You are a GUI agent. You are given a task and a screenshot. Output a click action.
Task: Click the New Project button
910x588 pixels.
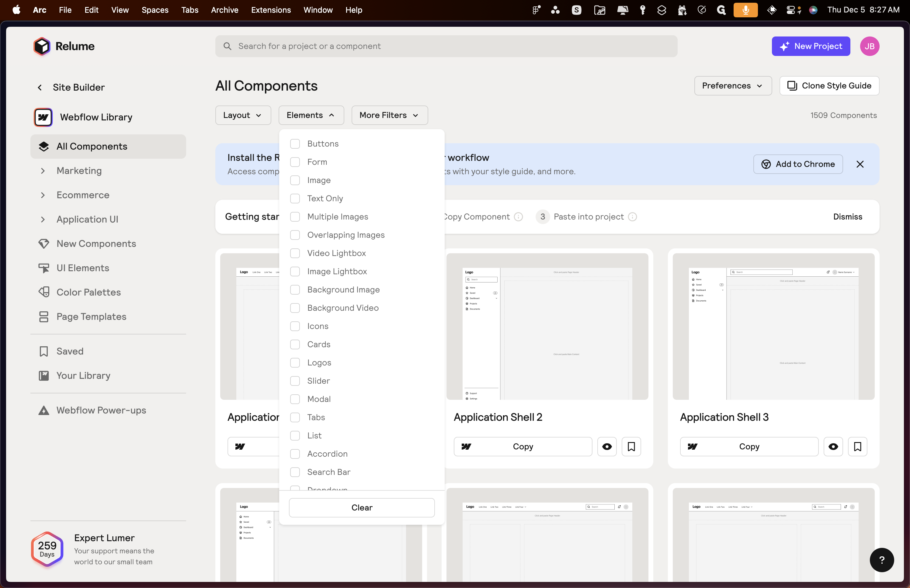(811, 46)
